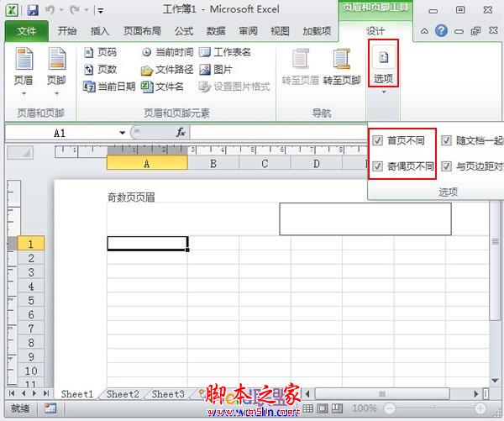Switch to the 插入 insert tab

[100, 31]
